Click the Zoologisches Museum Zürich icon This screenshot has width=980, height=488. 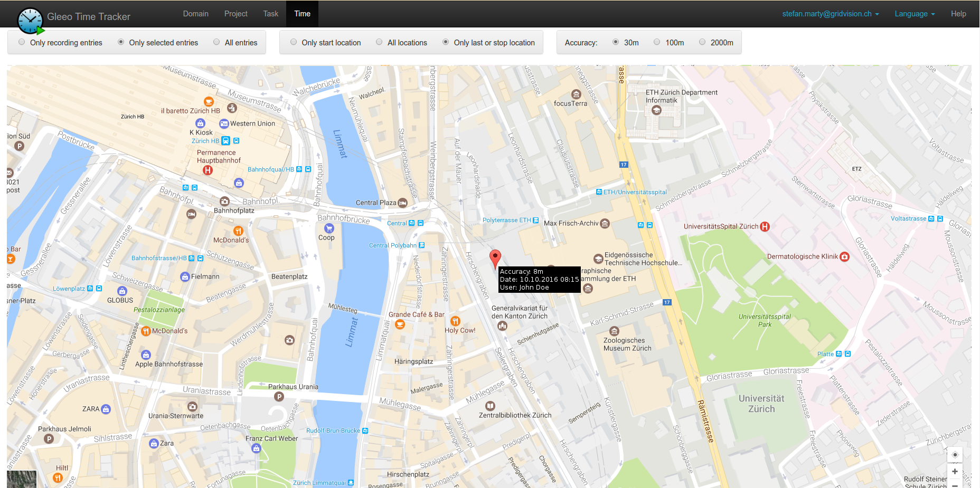[x=614, y=331]
